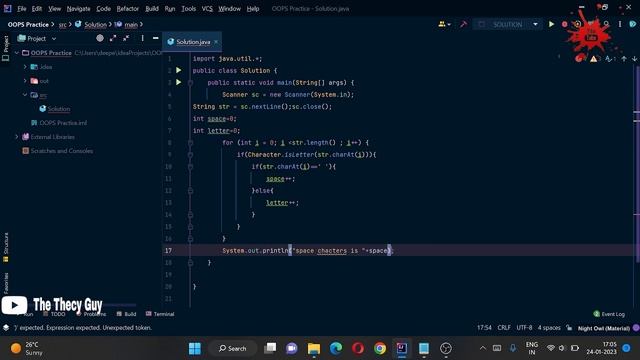Toggle code folding on the for loop line

coord(190,142)
